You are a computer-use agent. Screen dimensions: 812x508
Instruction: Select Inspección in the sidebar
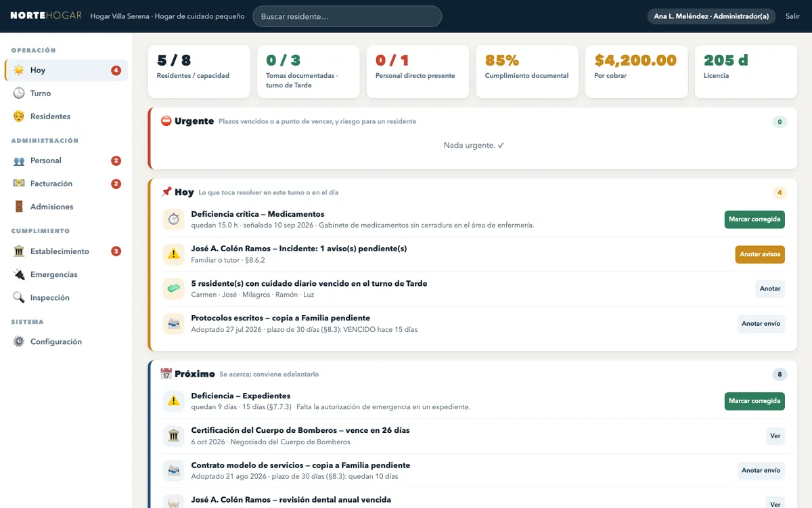[x=66, y=297]
